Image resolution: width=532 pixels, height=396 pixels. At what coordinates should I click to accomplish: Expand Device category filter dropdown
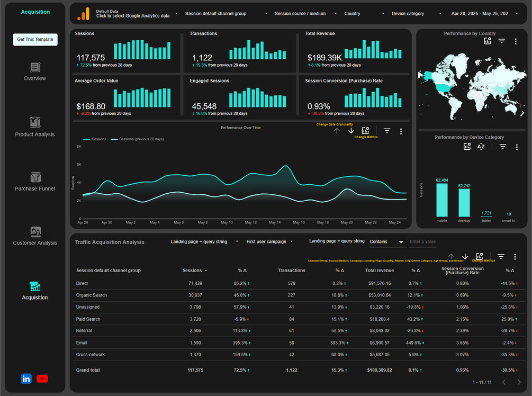[417, 14]
